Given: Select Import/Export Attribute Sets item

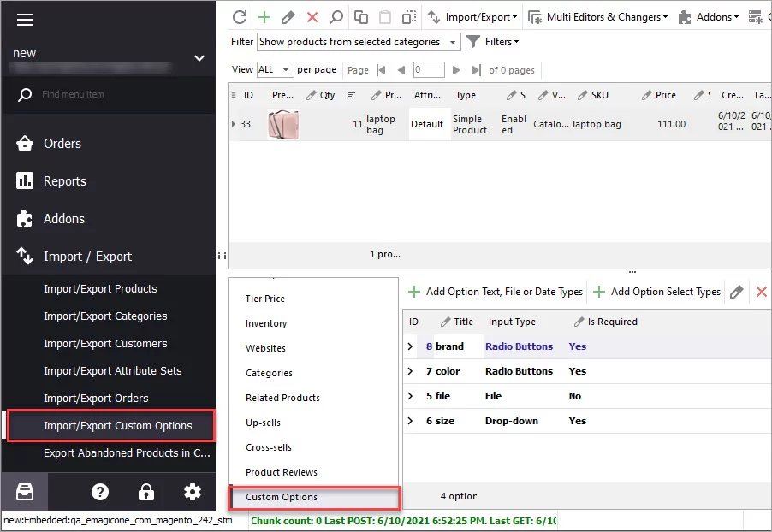Looking at the screenshot, I should pos(113,371).
